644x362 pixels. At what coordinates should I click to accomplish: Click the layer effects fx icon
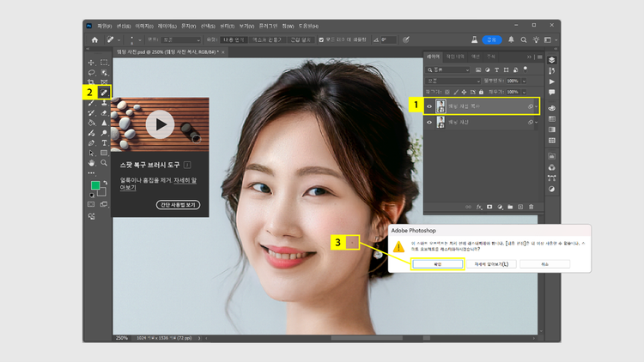tap(480, 207)
